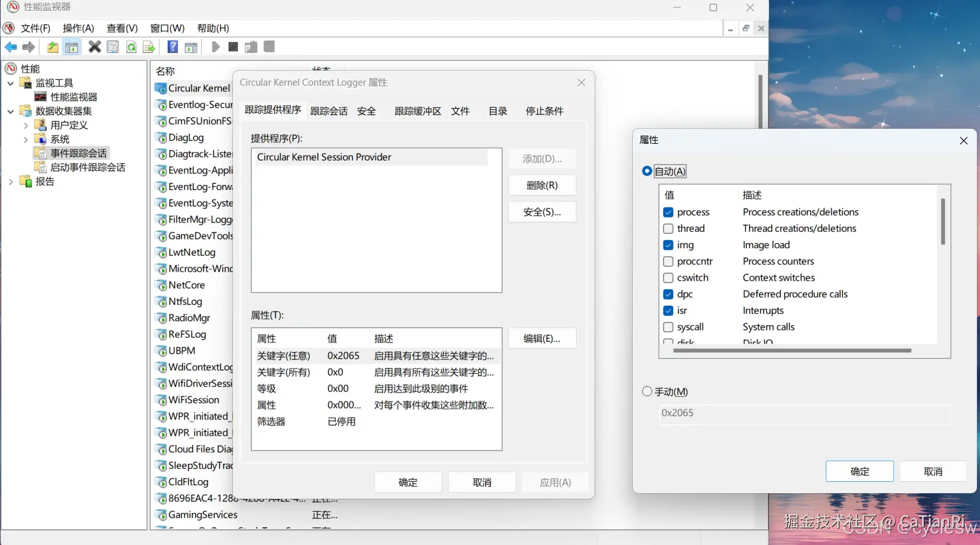980x545 pixels.
Task: Go forward with the gray arrow
Action: click(29, 47)
